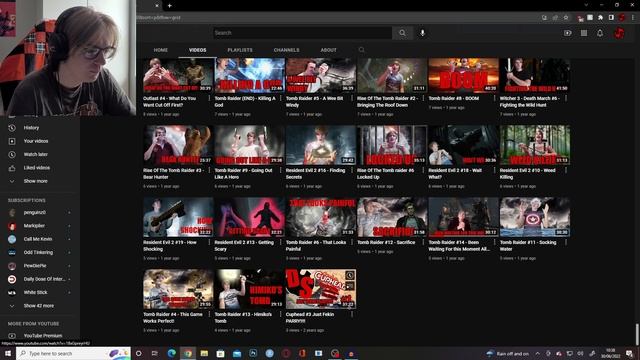
Task: Play the Resident Evil 2 #18 Wait What thumbnail
Action: click(463, 145)
